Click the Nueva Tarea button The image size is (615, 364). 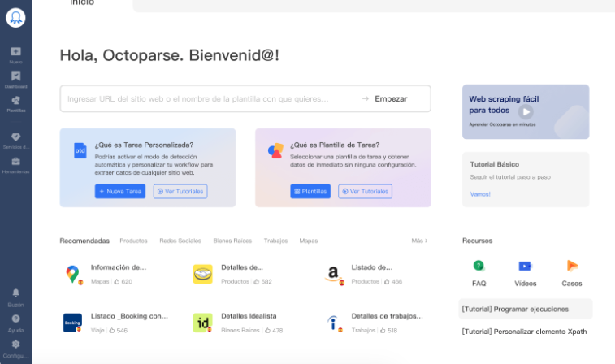coord(120,192)
